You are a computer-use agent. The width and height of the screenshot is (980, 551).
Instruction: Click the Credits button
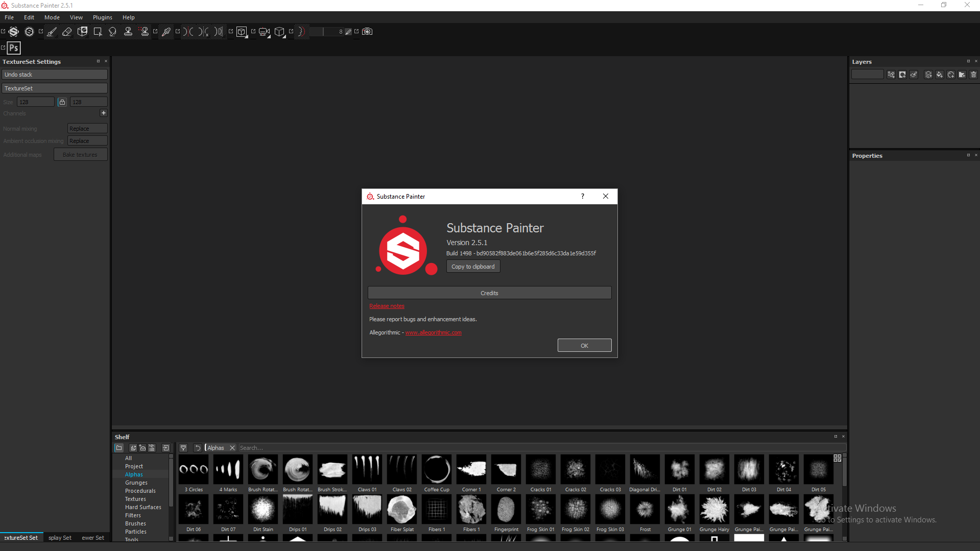tap(489, 293)
